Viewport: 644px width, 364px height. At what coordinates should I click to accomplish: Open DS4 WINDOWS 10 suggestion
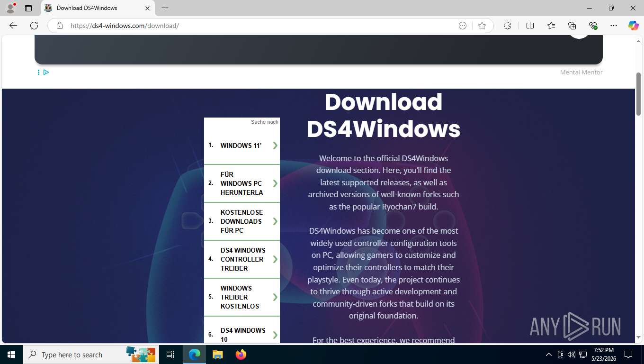click(x=242, y=330)
